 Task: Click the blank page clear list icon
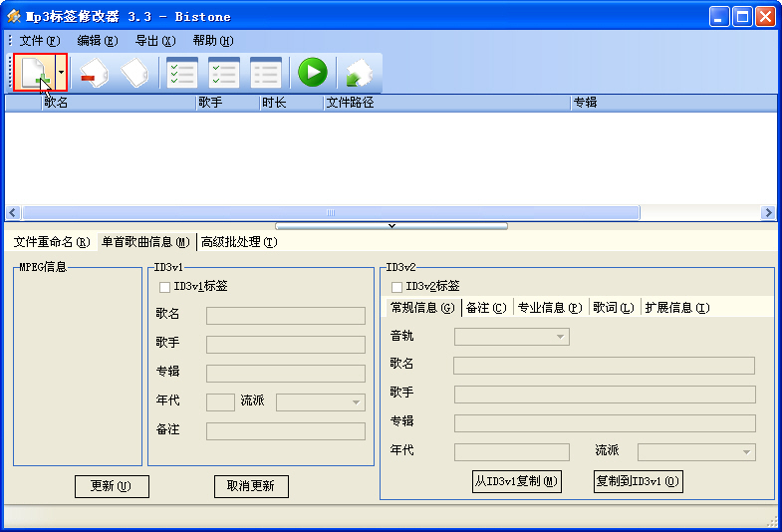click(x=134, y=73)
